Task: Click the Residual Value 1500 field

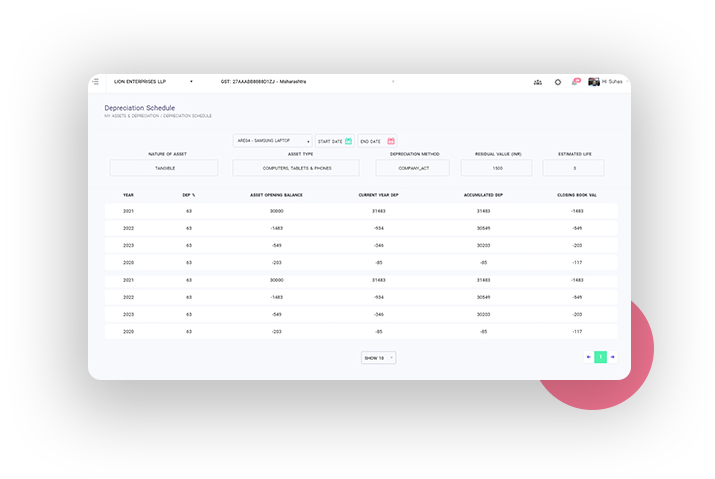Action: point(496,168)
